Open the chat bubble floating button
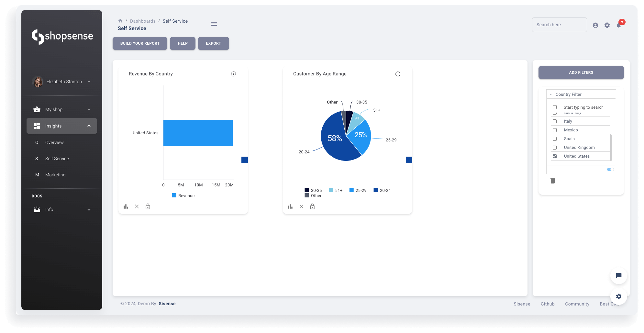Image resolution: width=644 pixels, height=333 pixels. 618,276
